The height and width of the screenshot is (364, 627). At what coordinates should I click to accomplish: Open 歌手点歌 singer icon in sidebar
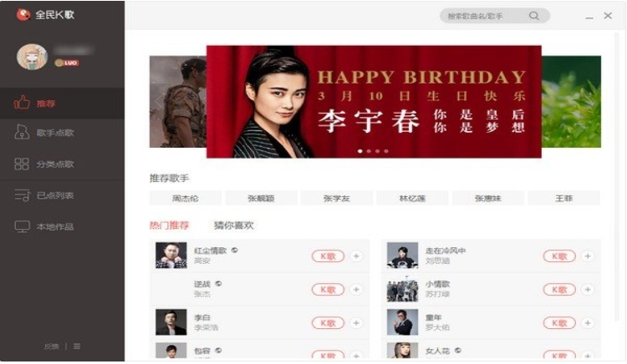tap(22, 132)
